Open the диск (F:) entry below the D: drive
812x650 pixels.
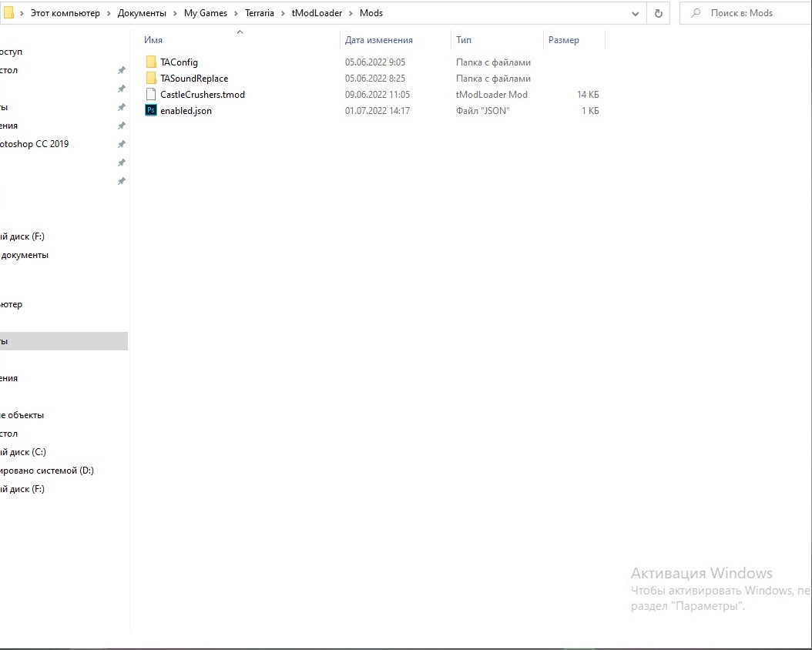point(22,488)
